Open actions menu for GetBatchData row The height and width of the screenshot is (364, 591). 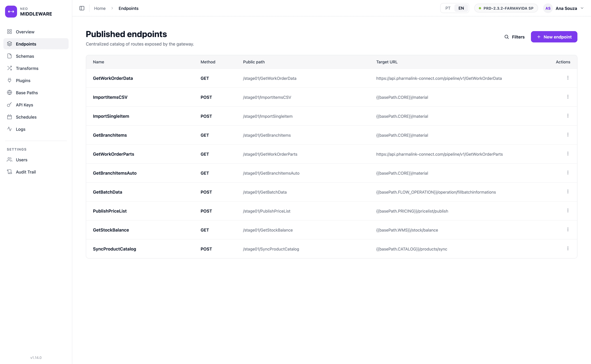[x=568, y=192]
